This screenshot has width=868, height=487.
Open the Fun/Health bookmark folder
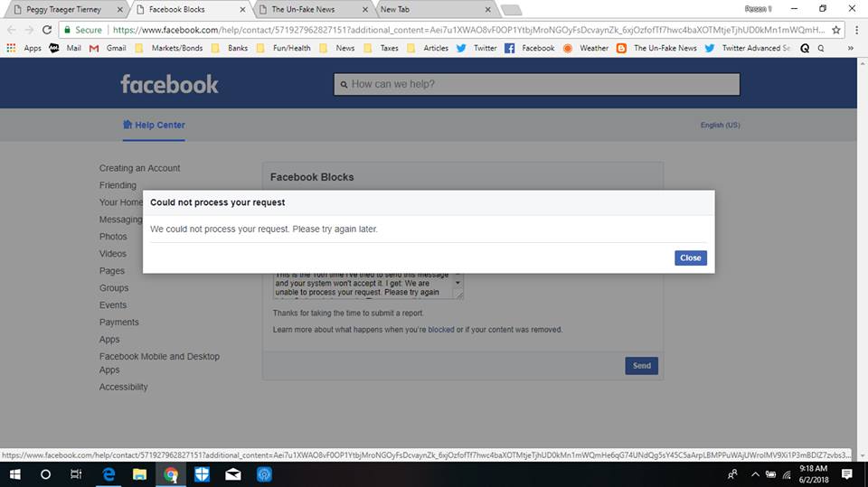(283, 48)
